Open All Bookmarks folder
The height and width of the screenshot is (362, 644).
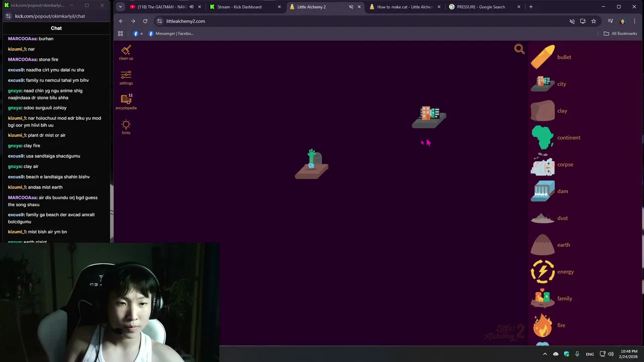(x=620, y=34)
